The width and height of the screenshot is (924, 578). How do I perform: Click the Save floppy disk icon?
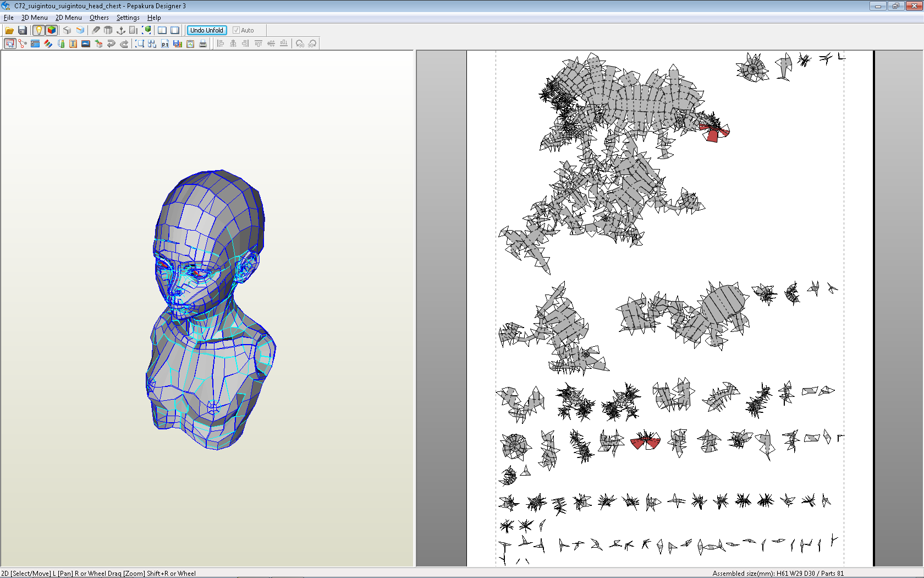pyautogui.click(x=23, y=30)
